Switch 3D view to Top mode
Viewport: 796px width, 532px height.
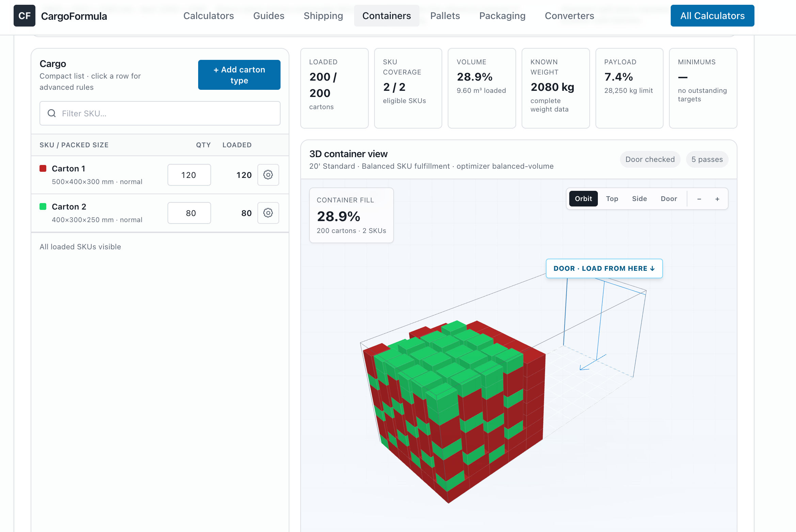612,199
